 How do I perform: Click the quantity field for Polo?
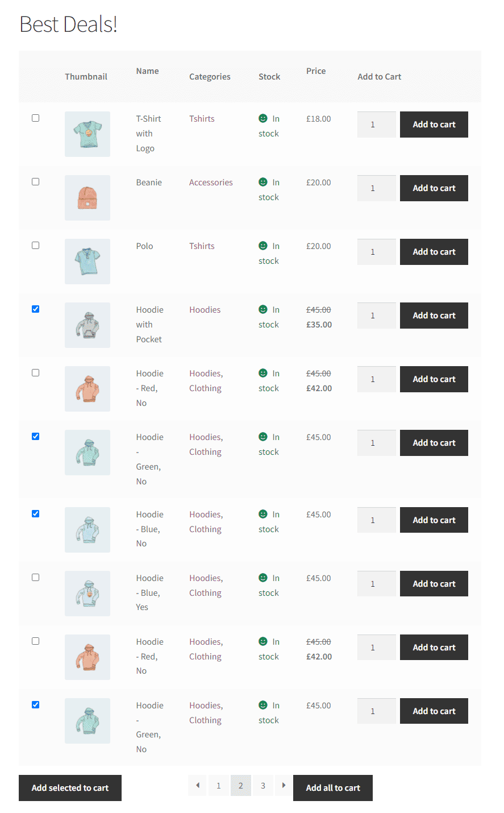376,252
